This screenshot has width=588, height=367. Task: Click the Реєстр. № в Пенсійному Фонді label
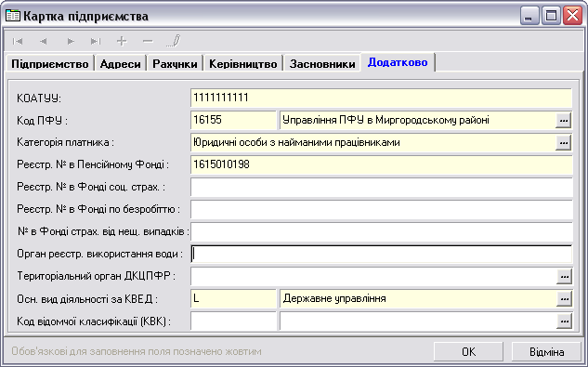(x=93, y=164)
